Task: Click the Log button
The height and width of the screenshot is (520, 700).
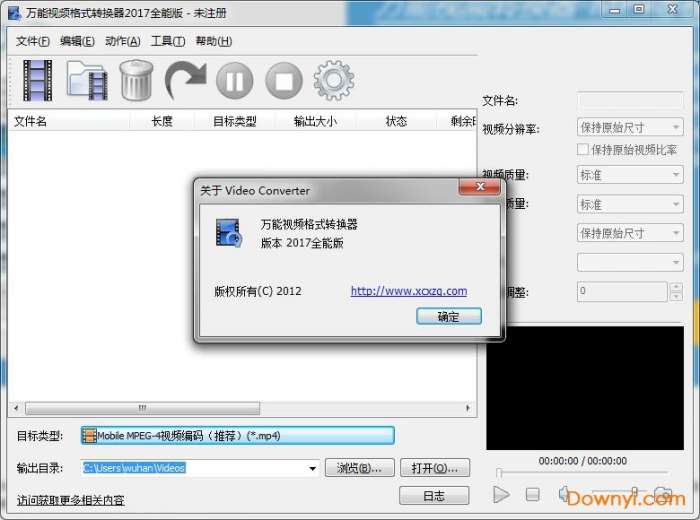Action: pos(434,495)
